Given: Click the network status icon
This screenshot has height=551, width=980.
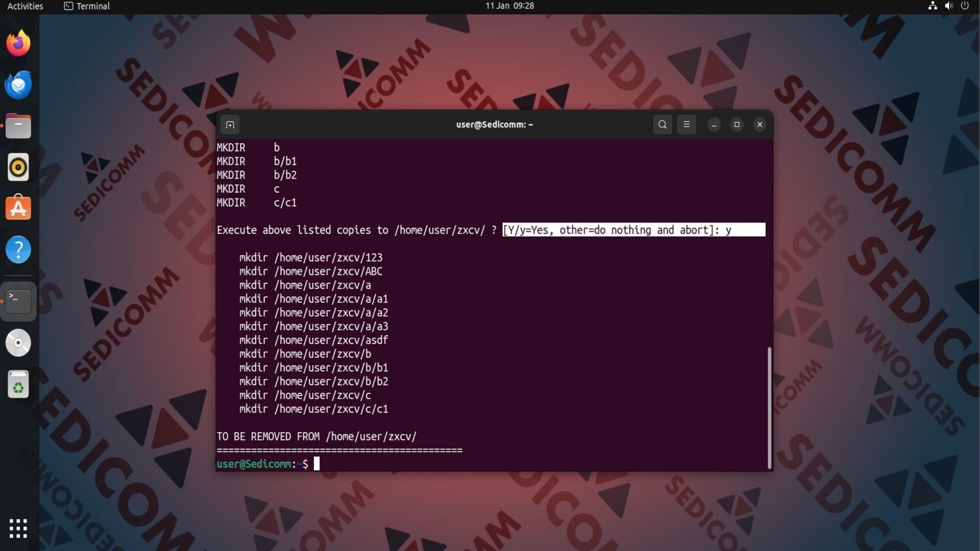Looking at the screenshot, I should coord(933,6).
